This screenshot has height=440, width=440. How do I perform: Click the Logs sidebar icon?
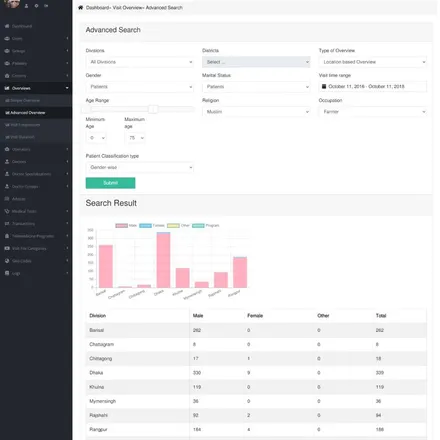click(x=7, y=273)
